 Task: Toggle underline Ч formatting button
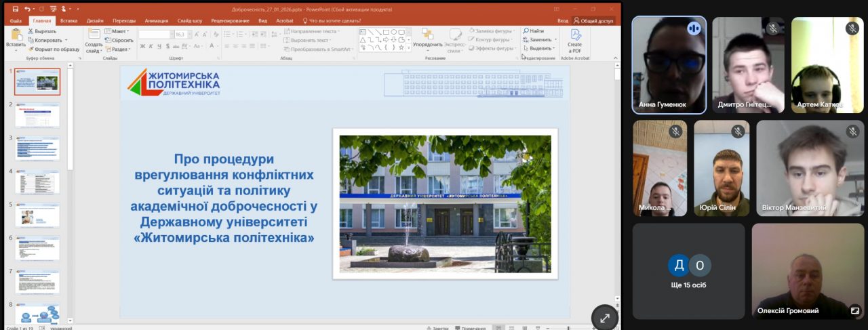(x=159, y=47)
